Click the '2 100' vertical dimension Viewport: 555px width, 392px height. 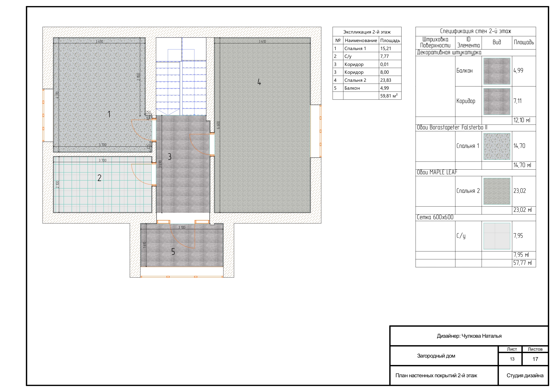(x=57, y=185)
